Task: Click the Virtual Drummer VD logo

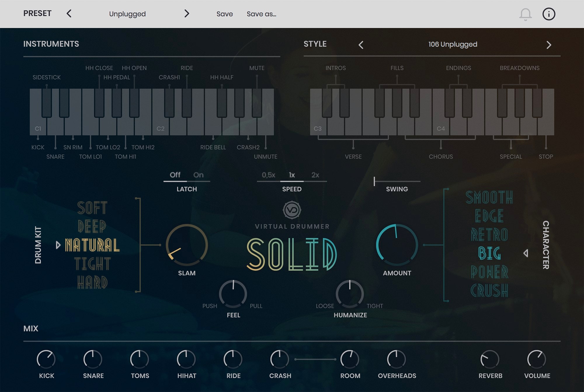Action: (292, 210)
